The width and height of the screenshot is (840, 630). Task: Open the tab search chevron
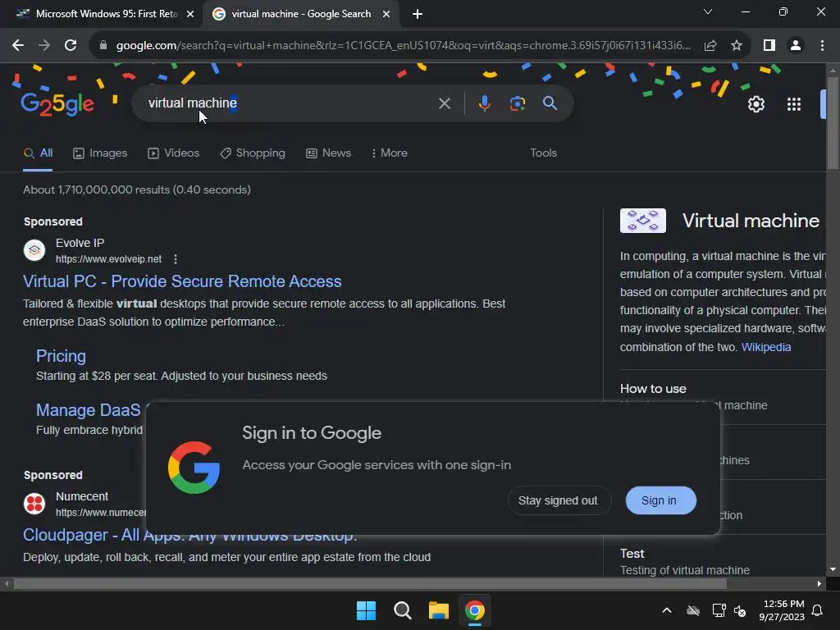coord(708,11)
